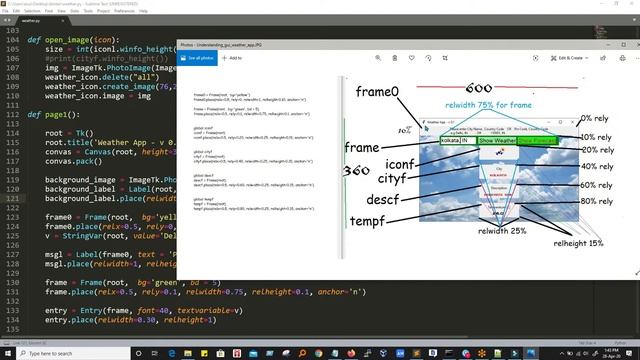The height and width of the screenshot is (360, 640).
Task: Open Cortana circle icon on taskbar
Action: coord(138,353)
